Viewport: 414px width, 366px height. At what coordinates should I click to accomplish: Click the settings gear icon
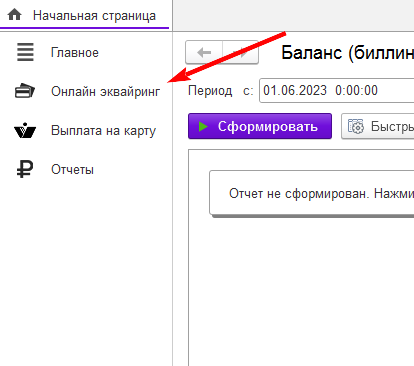356,126
